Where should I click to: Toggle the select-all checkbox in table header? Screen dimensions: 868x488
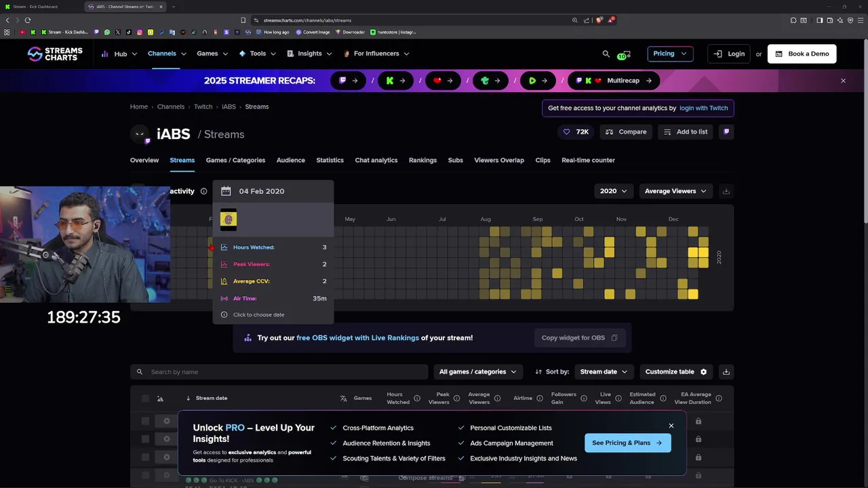(x=145, y=399)
